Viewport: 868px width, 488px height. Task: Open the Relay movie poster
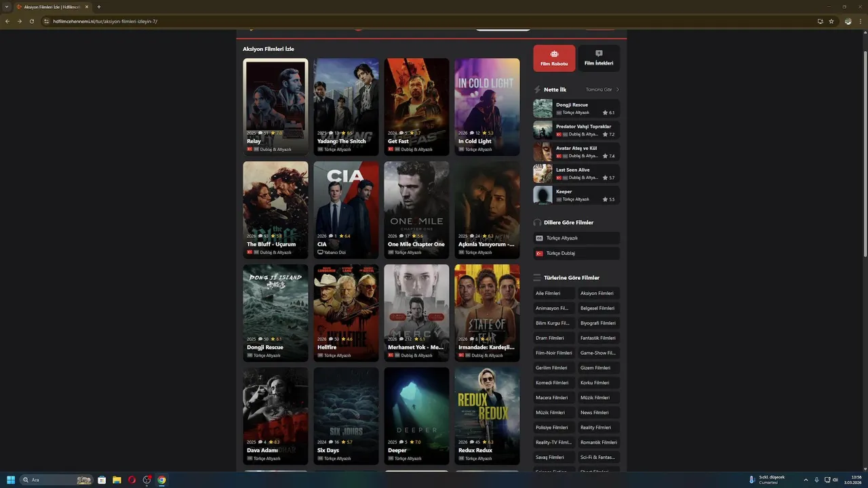click(275, 106)
